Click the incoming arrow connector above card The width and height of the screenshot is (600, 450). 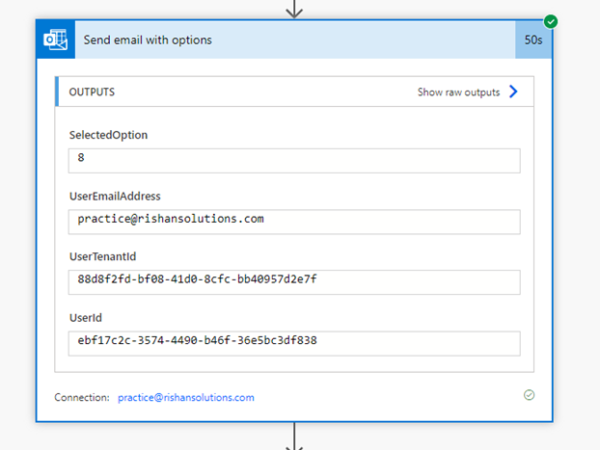tap(294, 9)
